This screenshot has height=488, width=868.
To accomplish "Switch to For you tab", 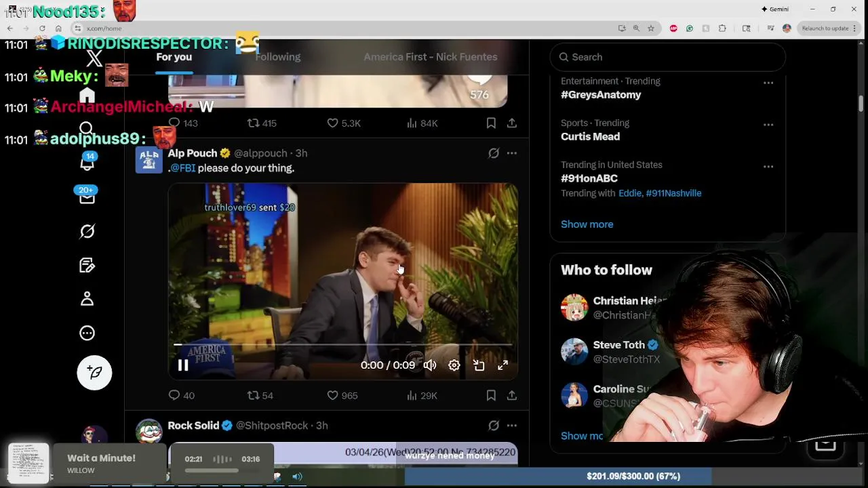I will pos(174,57).
